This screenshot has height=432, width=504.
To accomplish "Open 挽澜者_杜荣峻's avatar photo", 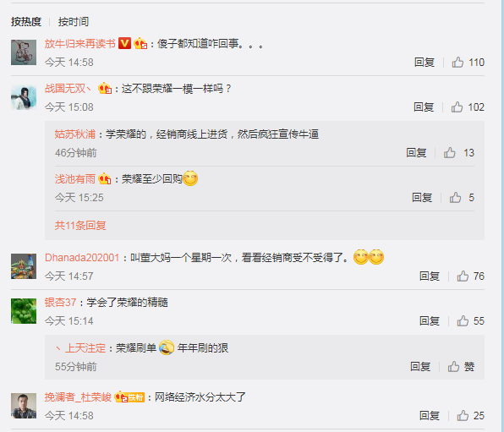I will (x=24, y=406).
